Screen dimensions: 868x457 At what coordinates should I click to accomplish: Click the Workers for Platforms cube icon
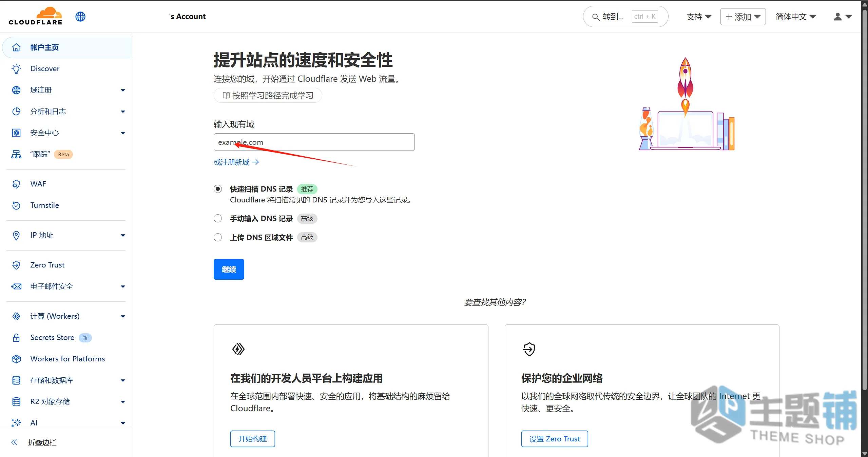16,359
